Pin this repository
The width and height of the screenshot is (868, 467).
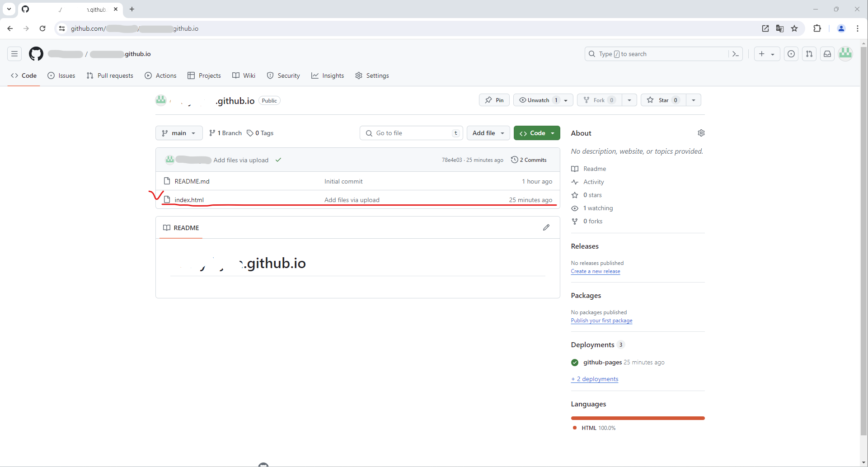click(x=494, y=100)
